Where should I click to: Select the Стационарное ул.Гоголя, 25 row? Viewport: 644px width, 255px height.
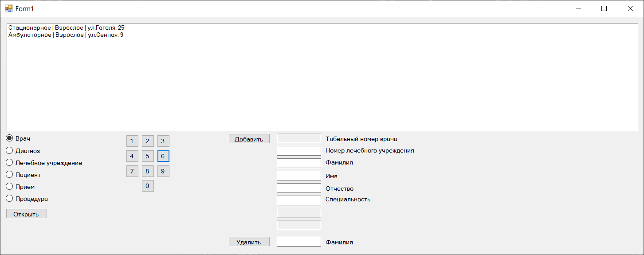[x=322, y=27]
